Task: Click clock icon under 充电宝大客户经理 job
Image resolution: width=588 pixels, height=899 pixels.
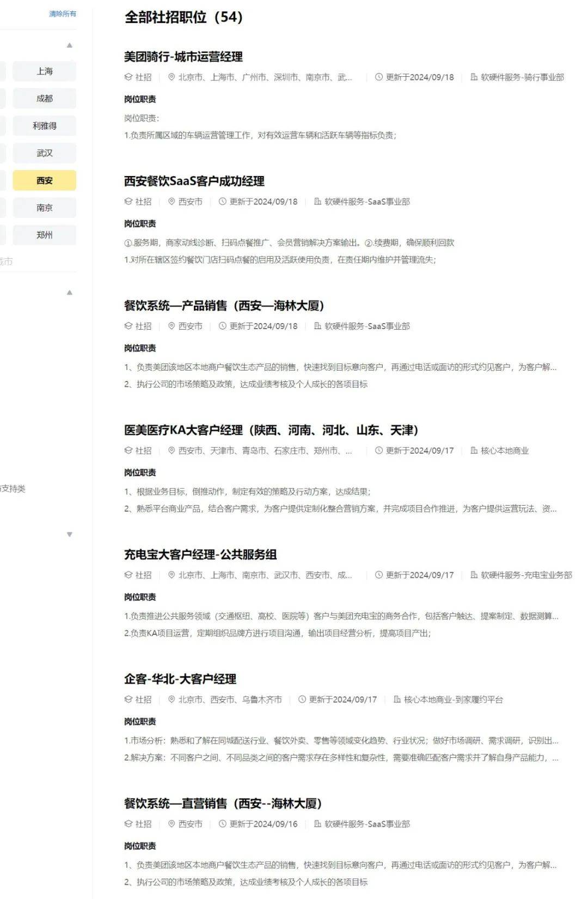Action: point(379,575)
